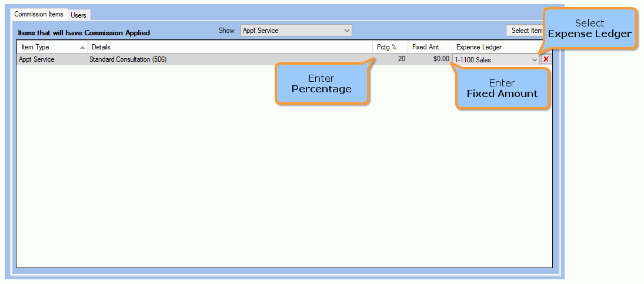Click the Enter Fixed Amount callout
This screenshot has width=644, height=284.
(x=502, y=88)
